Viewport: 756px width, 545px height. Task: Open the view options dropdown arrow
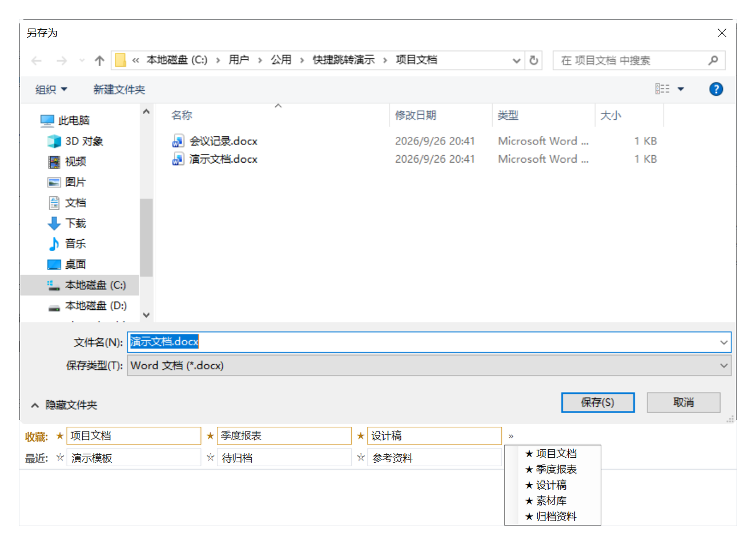pos(681,89)
